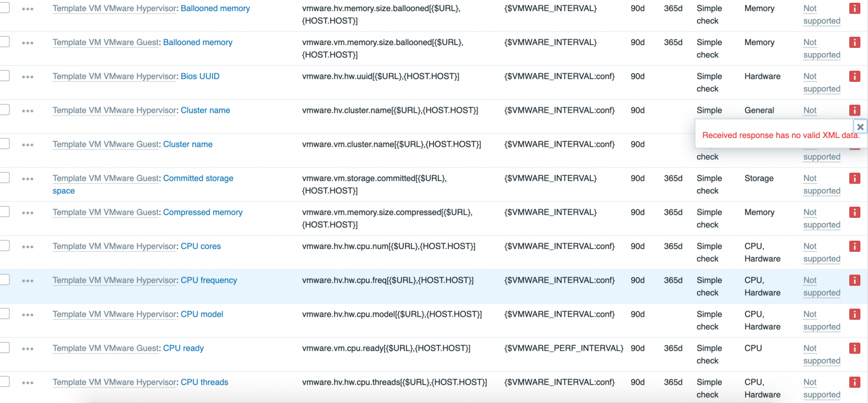The image size is (868, 403).
Task: Open the Committed storage space item
Action: [143, 184]
